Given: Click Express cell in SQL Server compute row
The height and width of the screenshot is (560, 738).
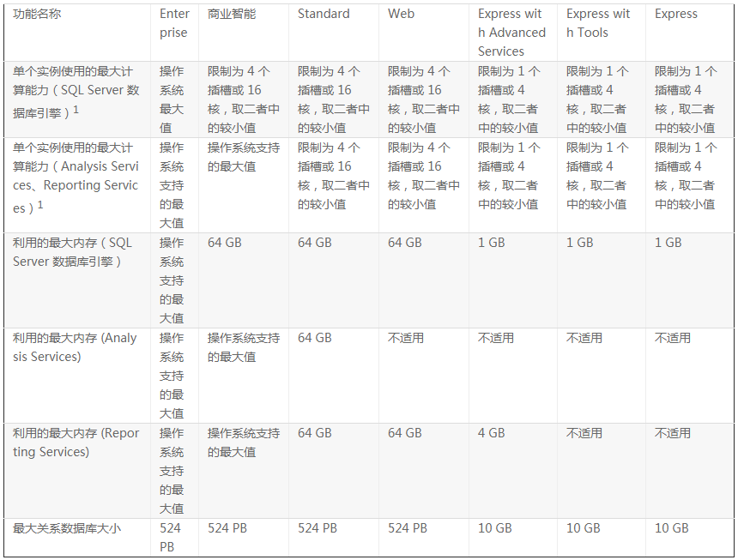Looking at the screenshot, I should [x=686, y=99].
